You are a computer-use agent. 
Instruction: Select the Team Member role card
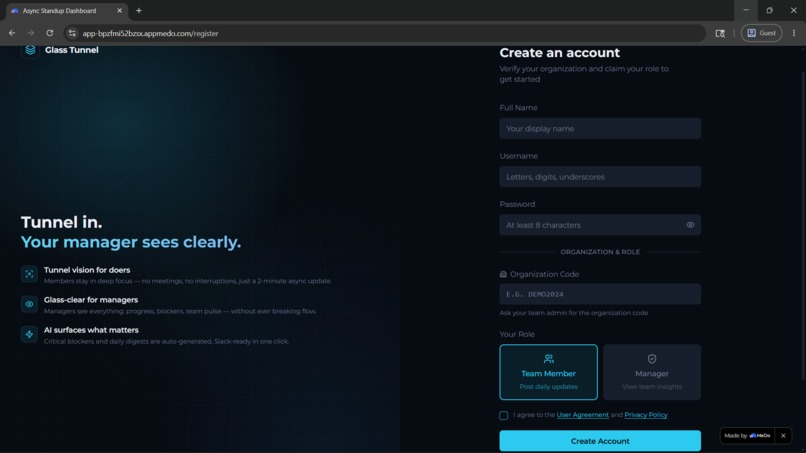[x=548, y=372]
